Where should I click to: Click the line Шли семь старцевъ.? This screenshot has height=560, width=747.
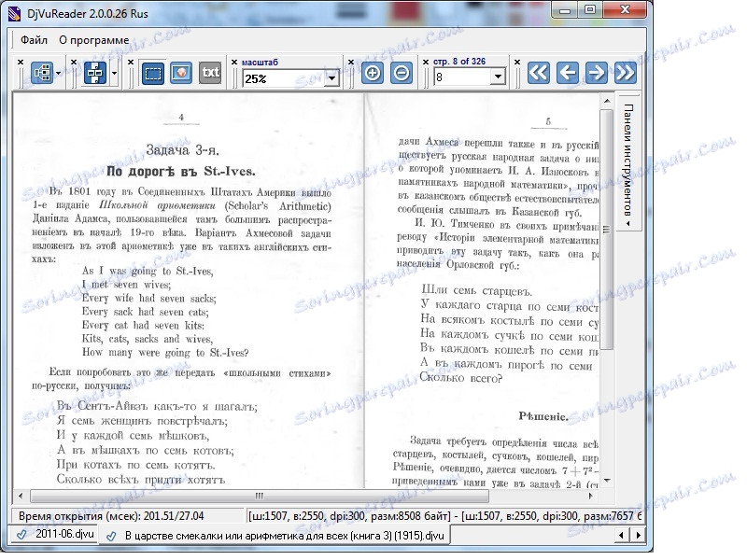477,290
